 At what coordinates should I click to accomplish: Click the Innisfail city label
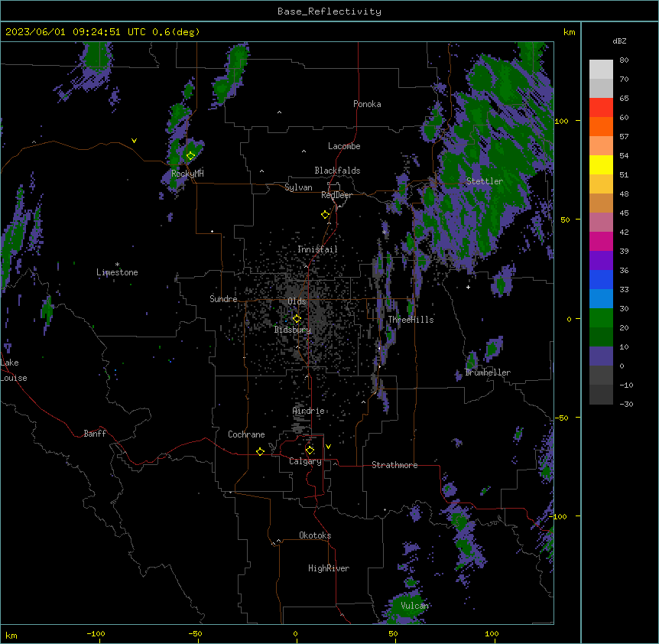click(317, 249)
